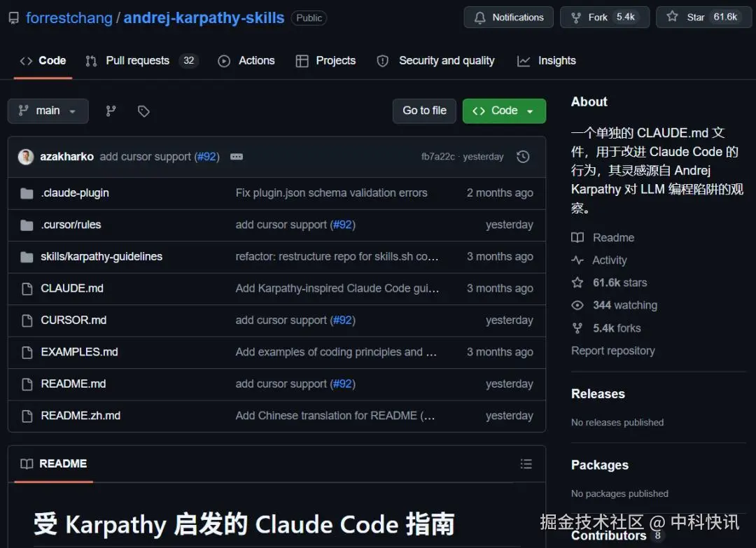Open the .cursor/rules folder

coord(71,225)
